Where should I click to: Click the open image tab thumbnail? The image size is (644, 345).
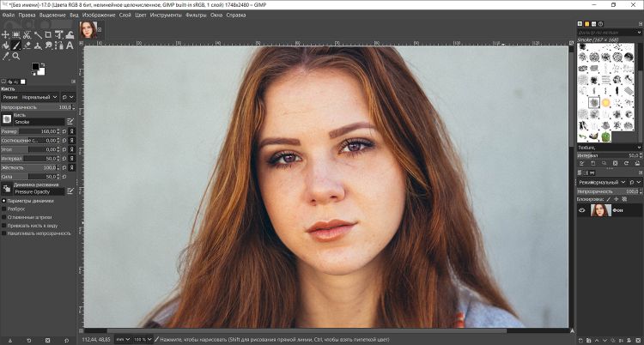[x=88, y=30]
